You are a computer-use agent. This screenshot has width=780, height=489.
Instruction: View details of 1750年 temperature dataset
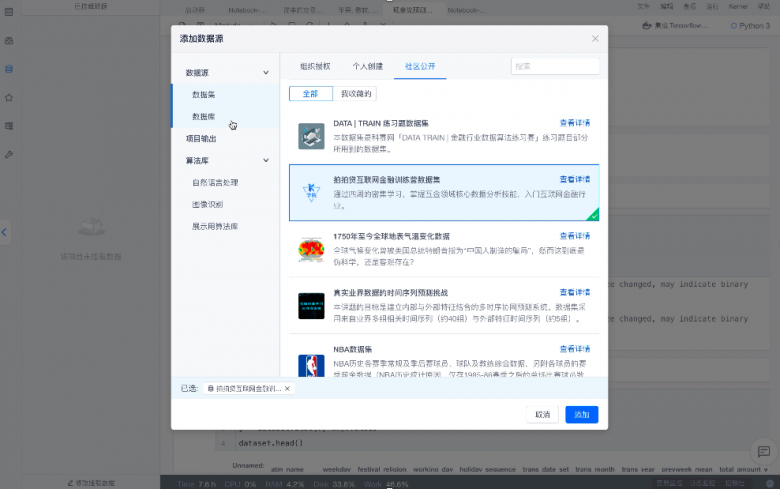pos(575,236)
